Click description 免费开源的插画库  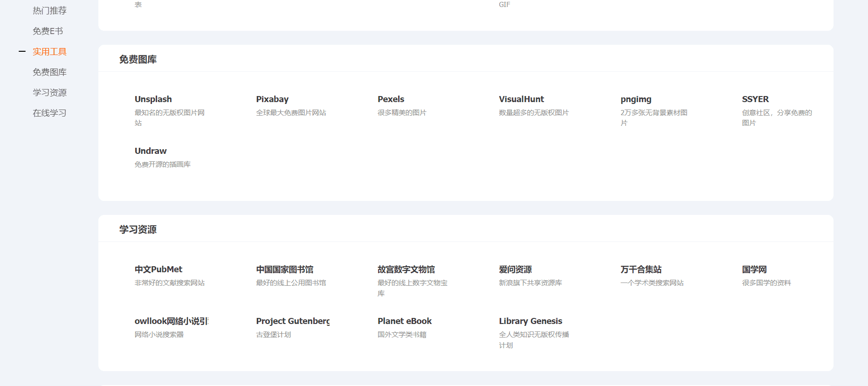click(163, 165)
